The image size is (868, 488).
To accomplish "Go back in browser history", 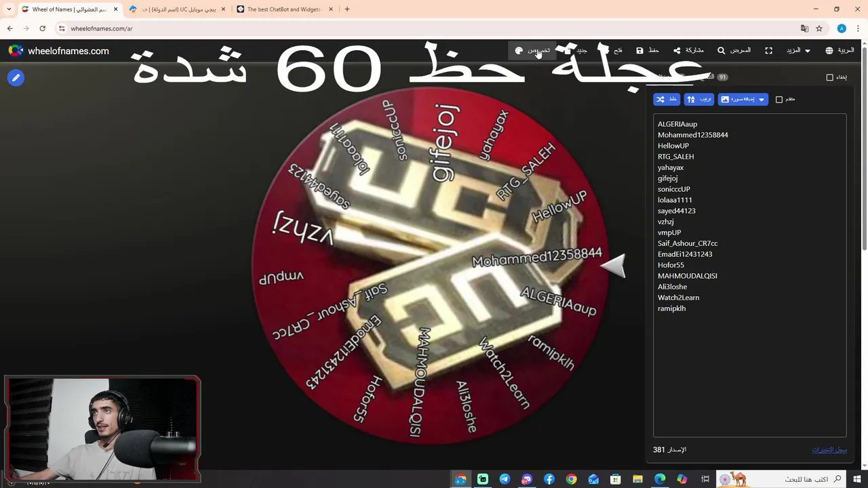I will tap(9, 28).
